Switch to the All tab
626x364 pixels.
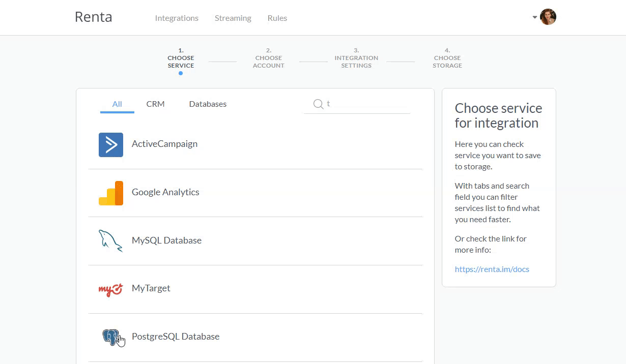(117, 104)
